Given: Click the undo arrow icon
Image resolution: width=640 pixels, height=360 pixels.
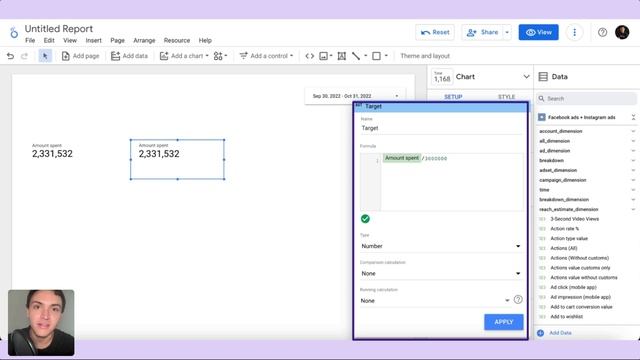Looking at the screenshot, I should click(x=10, y=56).
